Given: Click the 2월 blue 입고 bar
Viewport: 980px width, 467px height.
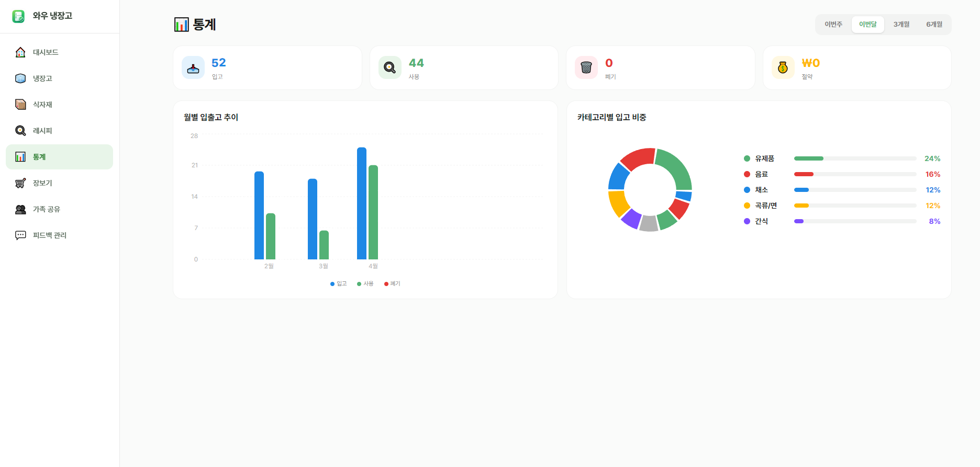Looking at the screenshot, I should click(x=259, y=215).
